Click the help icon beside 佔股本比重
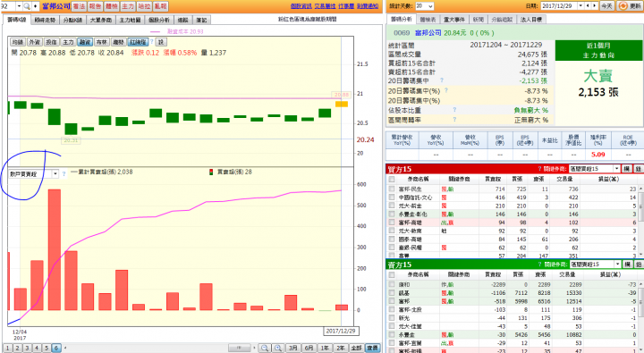The height and width of the screenshot is (353, 644). pos(454,110)
